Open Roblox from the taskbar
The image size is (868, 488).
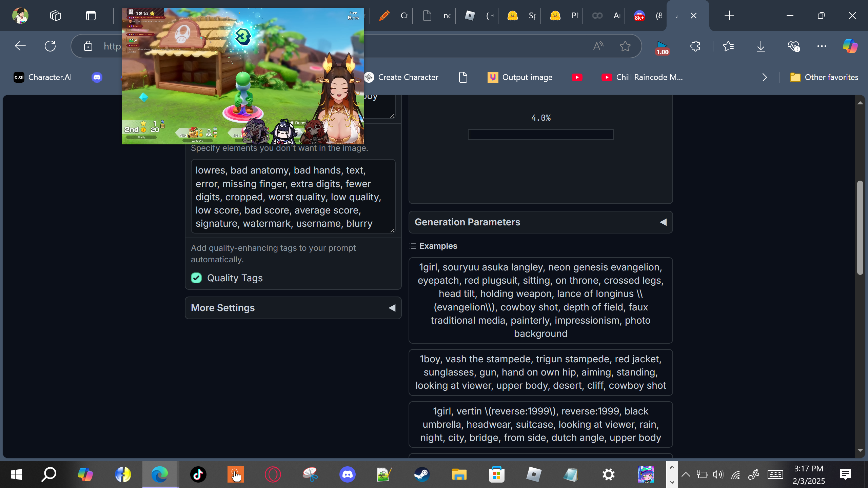point(534,474)
